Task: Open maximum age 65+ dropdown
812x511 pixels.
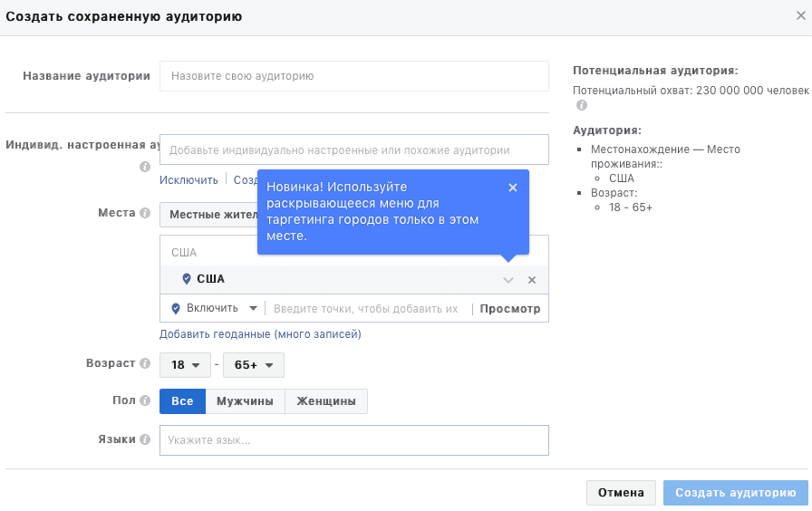Action: pyautogui.click(x=253, y=365)
